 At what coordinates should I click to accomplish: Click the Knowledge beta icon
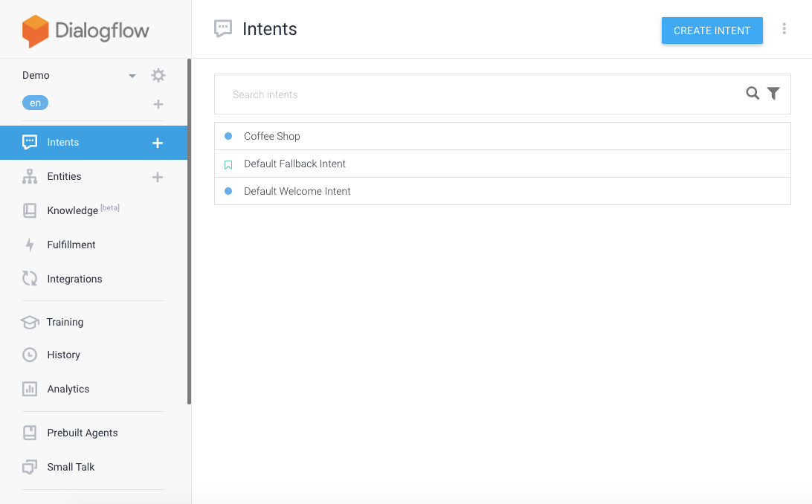(30, 210)
